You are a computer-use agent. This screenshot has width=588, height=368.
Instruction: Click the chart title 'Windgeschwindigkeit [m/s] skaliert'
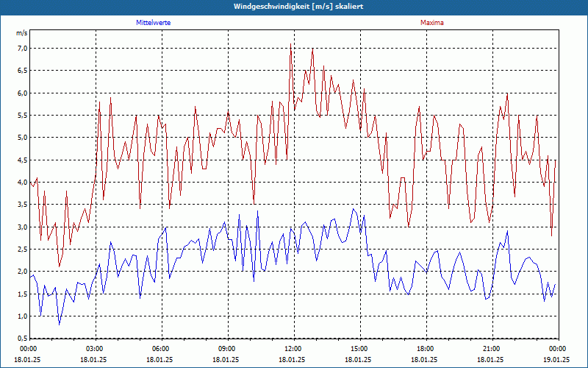(x=298, y=7)
